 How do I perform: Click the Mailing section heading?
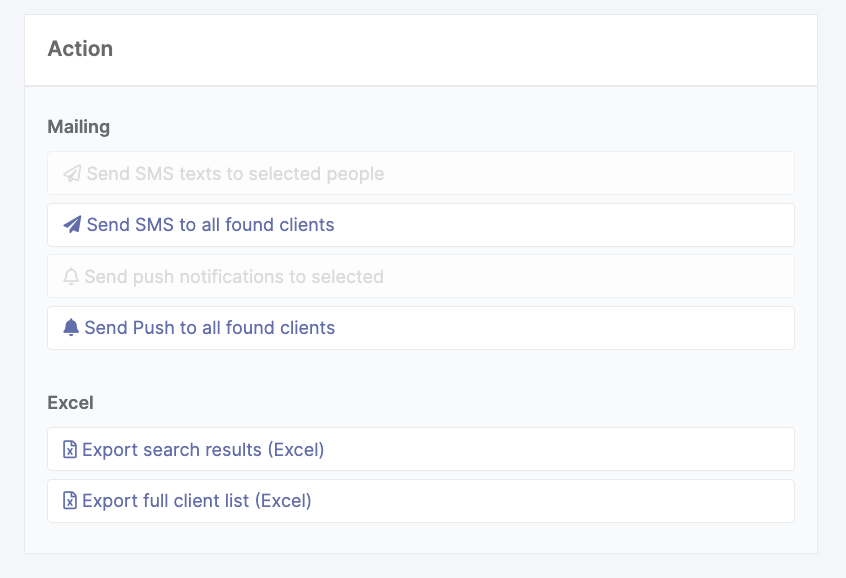[x=79, y=127]
